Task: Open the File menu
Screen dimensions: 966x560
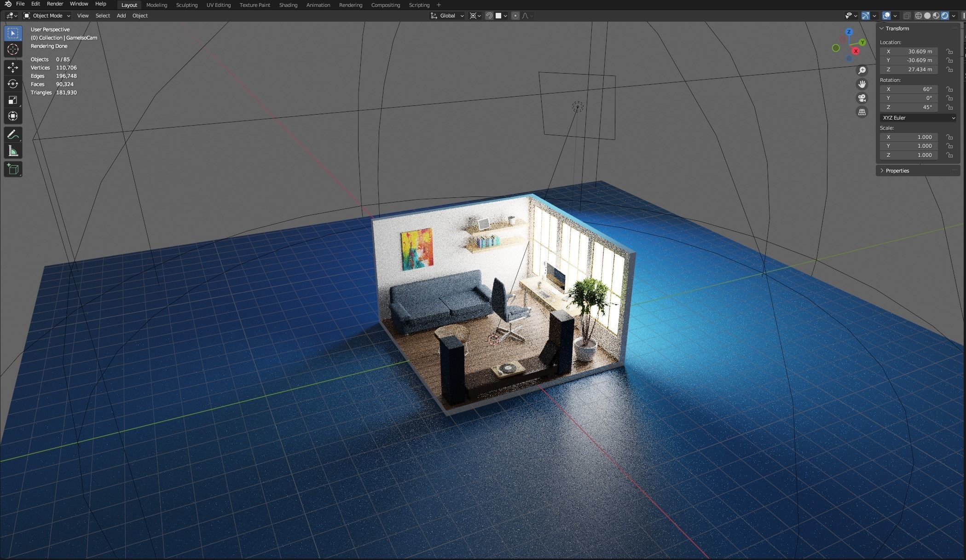Action: click(20, 4)
